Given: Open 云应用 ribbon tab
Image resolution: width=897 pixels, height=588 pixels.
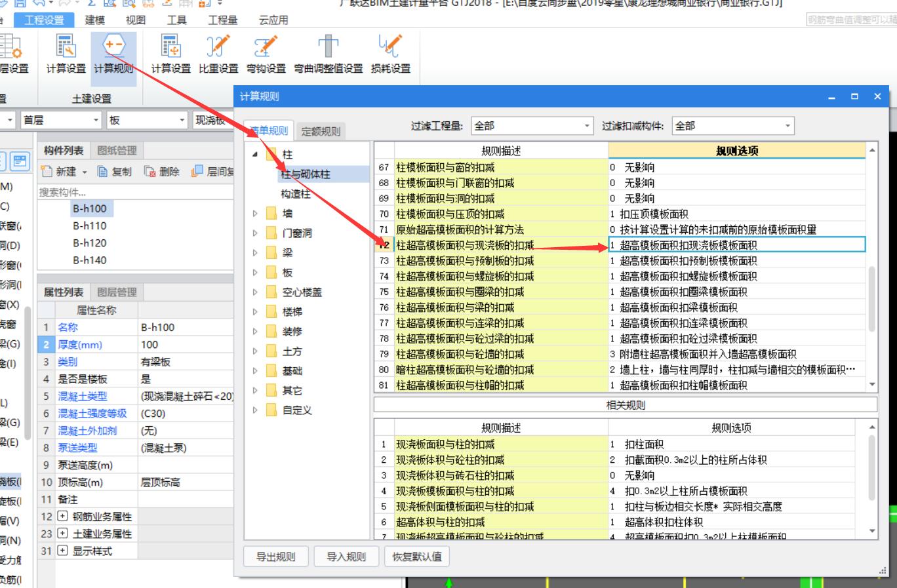Looking at the screenshot, I should 273,20.
